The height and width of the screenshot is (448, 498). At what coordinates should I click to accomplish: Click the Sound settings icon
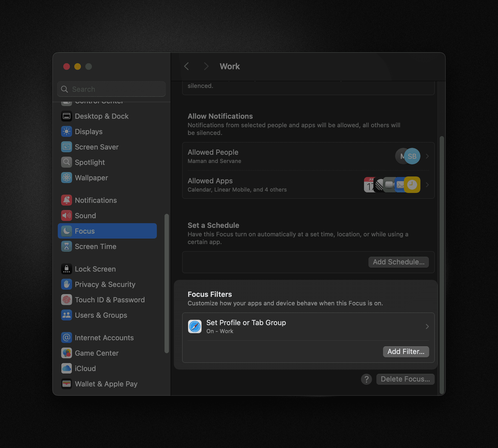[66, 215]
